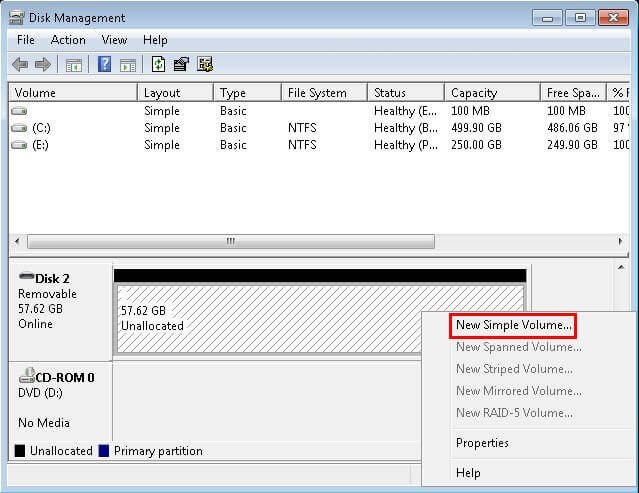Open the View menu
The height and width of the screenshot is (493, 639).
point(114,40)
